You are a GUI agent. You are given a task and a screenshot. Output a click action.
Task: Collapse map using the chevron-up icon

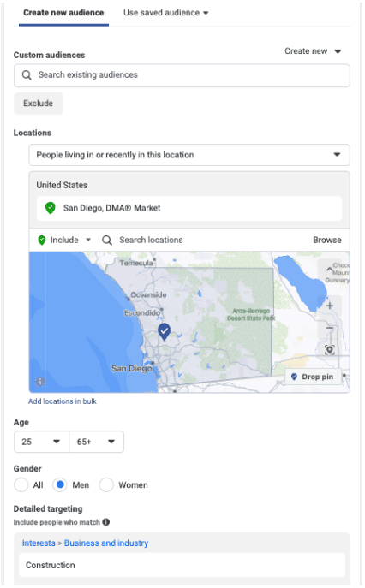329,270
